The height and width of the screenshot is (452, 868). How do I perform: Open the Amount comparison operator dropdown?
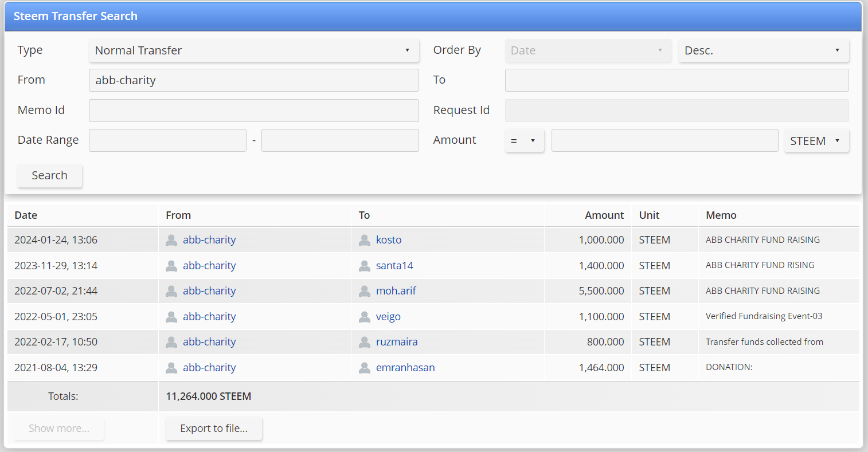coord(525,140)
